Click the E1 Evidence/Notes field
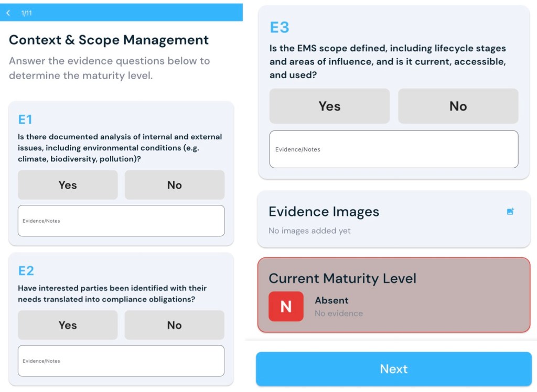Viewport: 537px width, 392px height. point(121,221)
